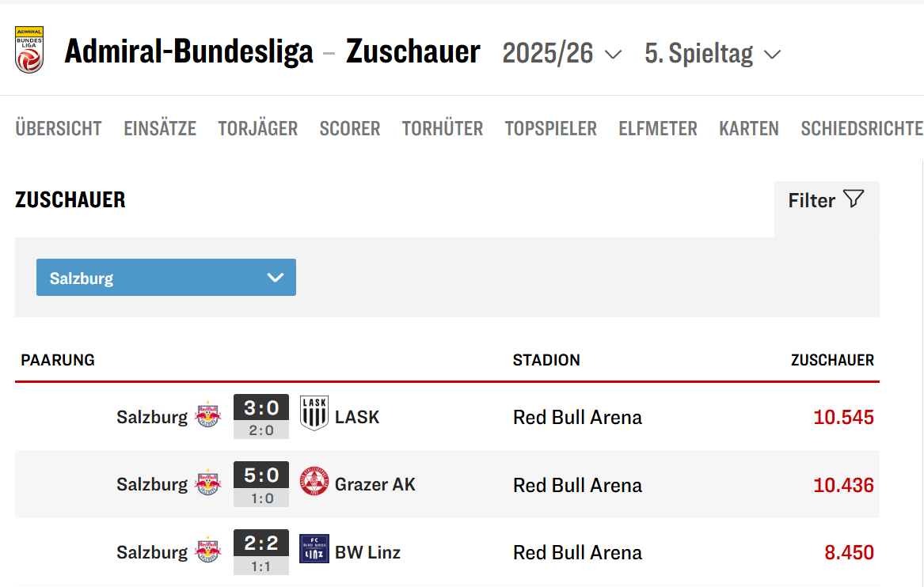The height and width of the screenshot is (587, 924).
Task: Click the BW Linz club crest
Action: click(314, 549)
